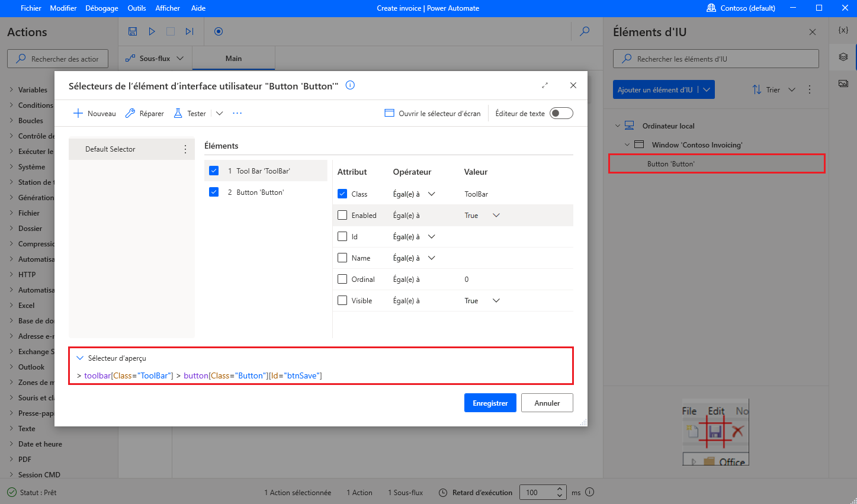Uncheck the Class attribute checkbox
This screenshot has height=504, width=857.
tap(342, 194)
